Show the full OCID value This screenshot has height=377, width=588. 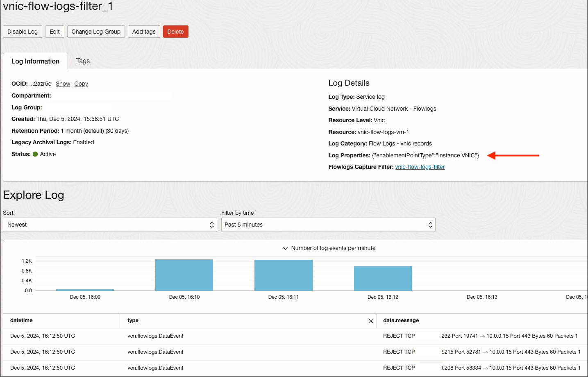point(63,84)
